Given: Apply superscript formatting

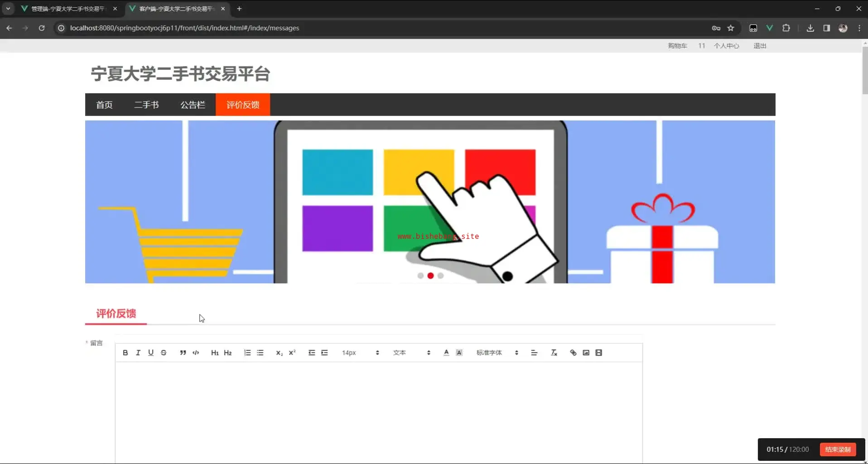Looking at the screenshot, I should point(292,353).
